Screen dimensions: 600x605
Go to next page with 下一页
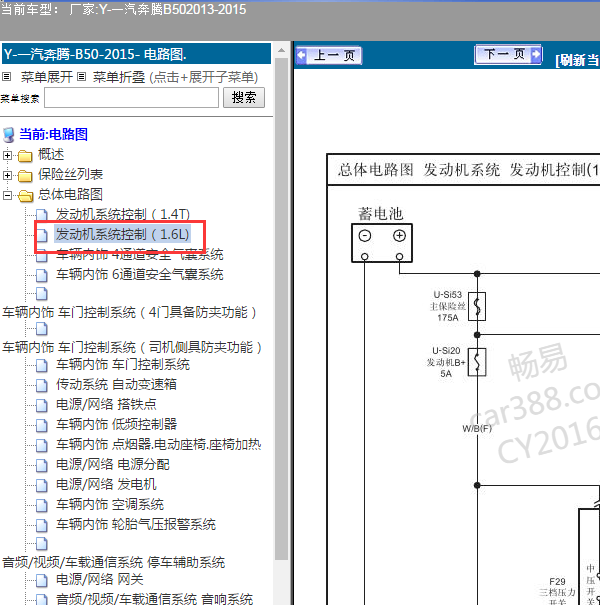[x=508, y=54]
